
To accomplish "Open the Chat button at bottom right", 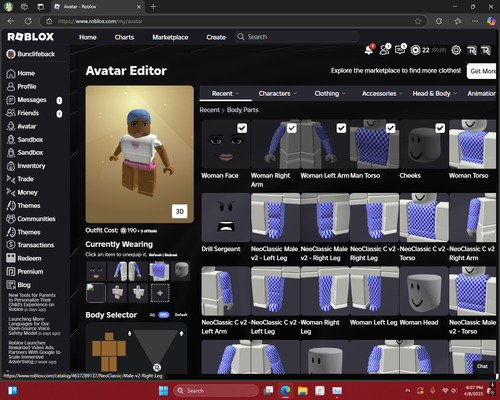I will coord(482,366).
